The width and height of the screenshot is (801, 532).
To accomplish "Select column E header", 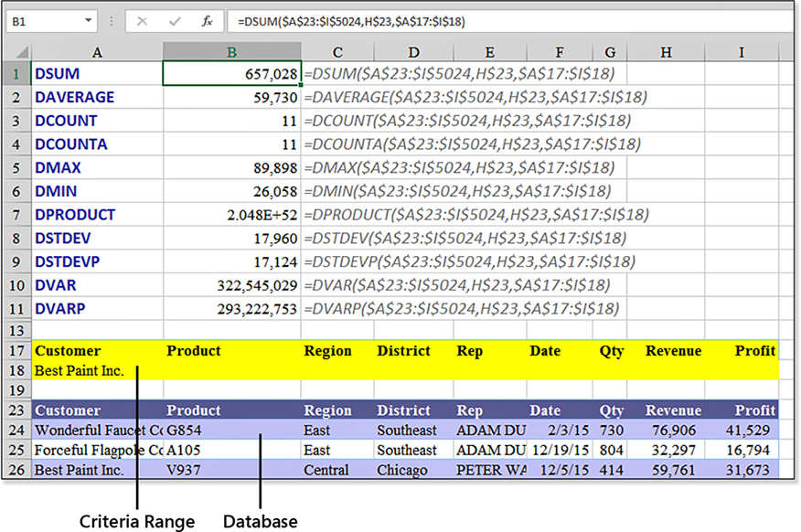I will click(490, 52).
